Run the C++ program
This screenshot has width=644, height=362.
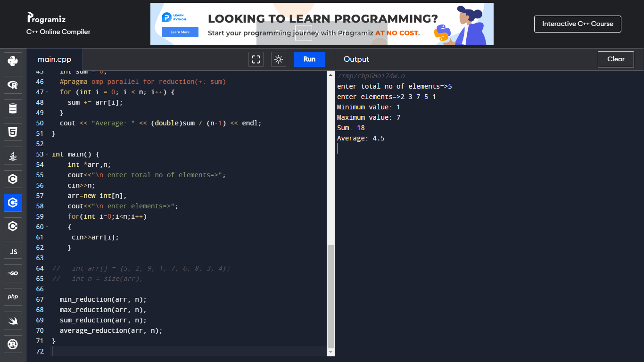click(x=309, y=59)
